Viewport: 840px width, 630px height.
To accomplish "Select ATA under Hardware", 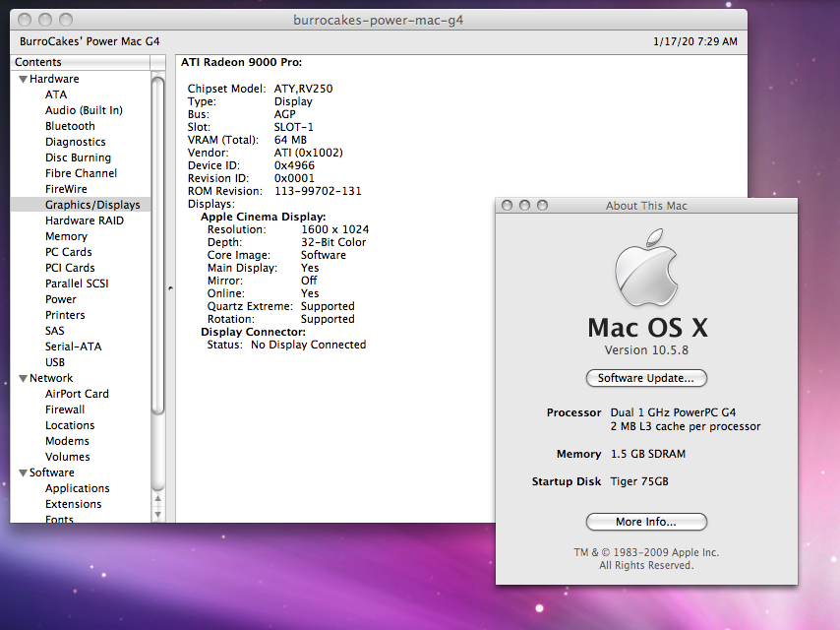I will pos(56,94).
